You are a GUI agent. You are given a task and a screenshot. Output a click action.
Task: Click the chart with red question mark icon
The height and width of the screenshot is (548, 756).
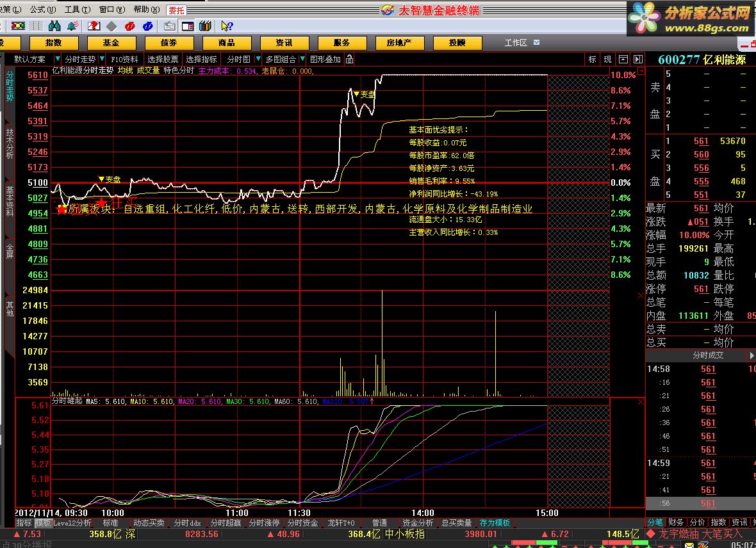(x=94, y=26)
